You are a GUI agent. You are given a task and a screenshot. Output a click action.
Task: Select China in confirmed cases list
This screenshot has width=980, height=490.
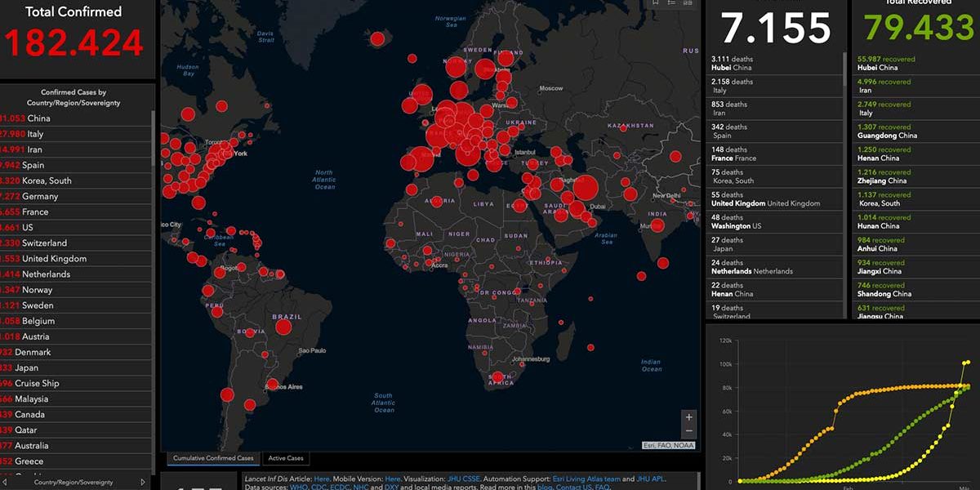coord(76,118)
